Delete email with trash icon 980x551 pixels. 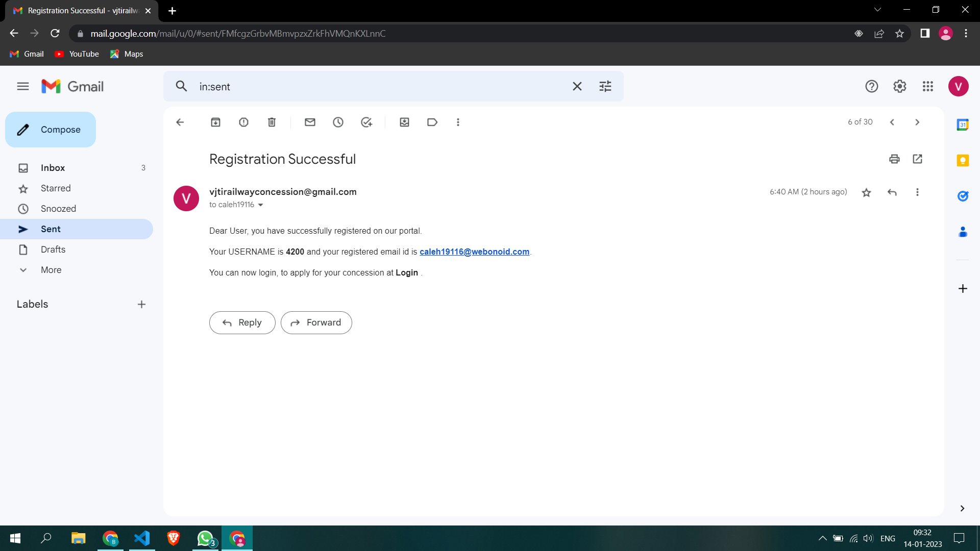[272, 122]
